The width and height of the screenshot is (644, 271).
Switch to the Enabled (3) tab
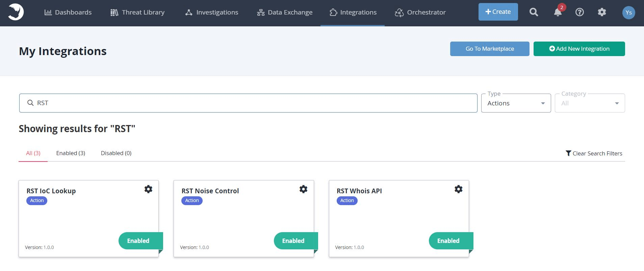pyautogui.click(x=71, y=153)
